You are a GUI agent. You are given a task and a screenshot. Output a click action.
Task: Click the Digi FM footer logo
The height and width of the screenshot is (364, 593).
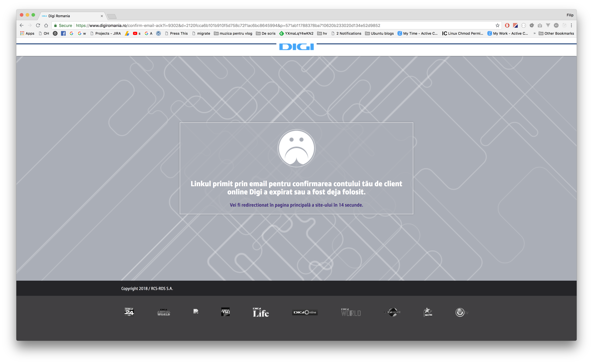[x=225, y=312]
